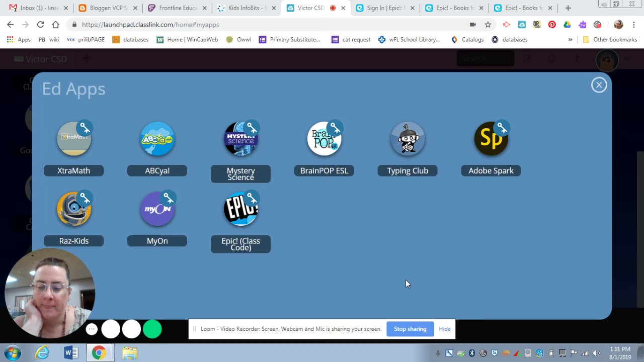Image resolution: width=644 pixels, height=362 pixels.
Task: Click the green Loom control circle
Action: pos(152,329)
